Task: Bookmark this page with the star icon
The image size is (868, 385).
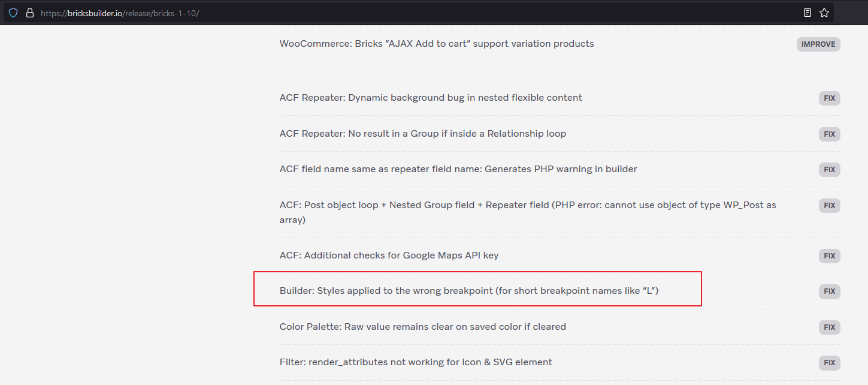Action: [824, 13]
